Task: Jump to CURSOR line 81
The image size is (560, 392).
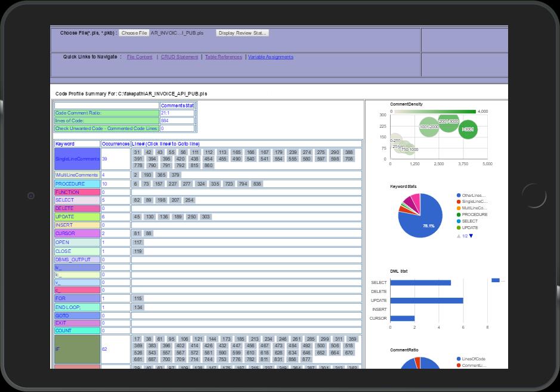Action: point(137,233)
